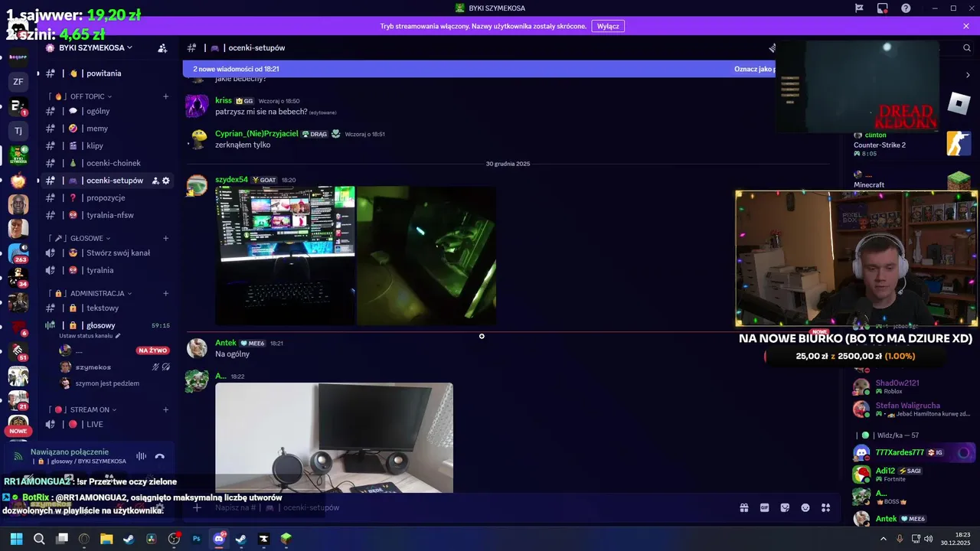Open the help question mark icon in the title bar

[x=906, y=8]
